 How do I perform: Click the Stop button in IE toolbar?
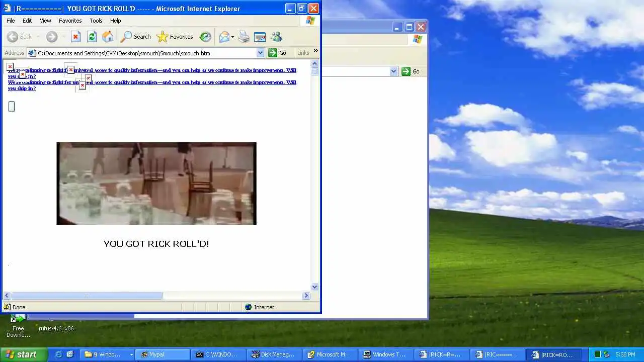(x=75, y=37)
